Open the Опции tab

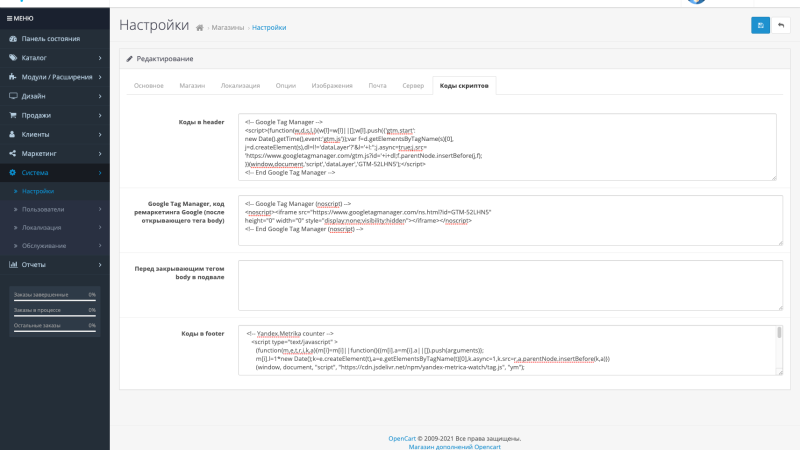coord(286,86)
